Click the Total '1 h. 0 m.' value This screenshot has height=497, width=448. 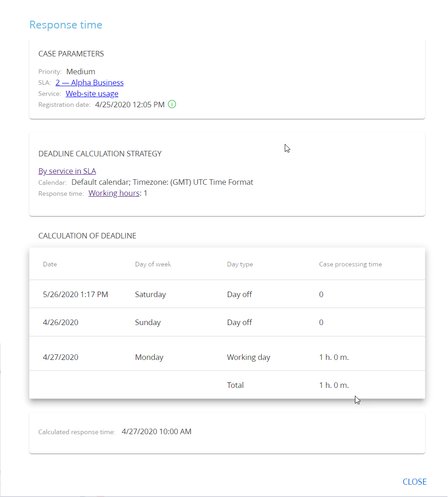(x=334, y=385)
